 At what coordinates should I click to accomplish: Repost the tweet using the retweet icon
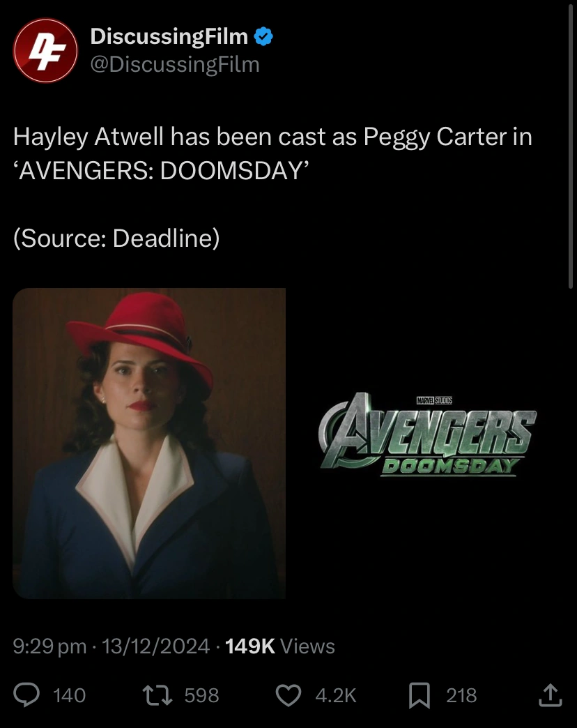[157, 695]
